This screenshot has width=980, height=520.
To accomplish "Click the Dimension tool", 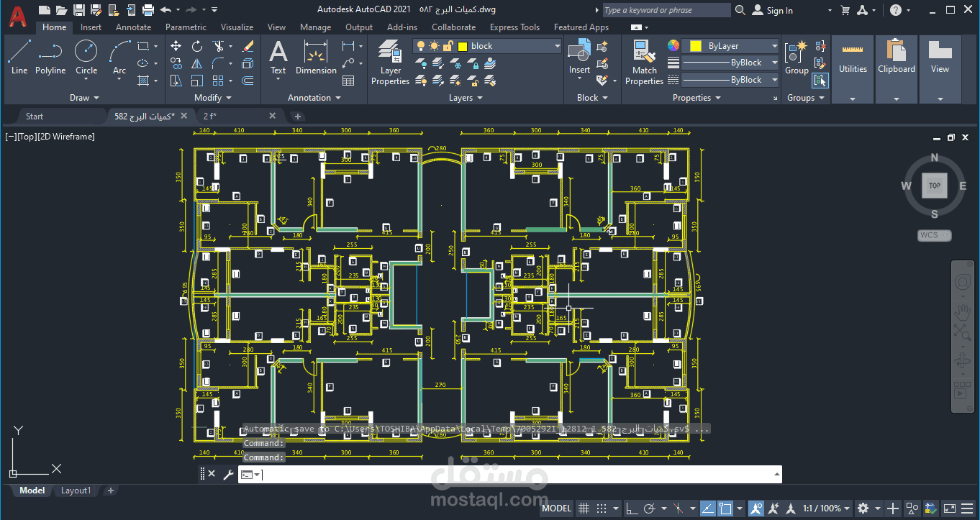I will coord(316,57).
